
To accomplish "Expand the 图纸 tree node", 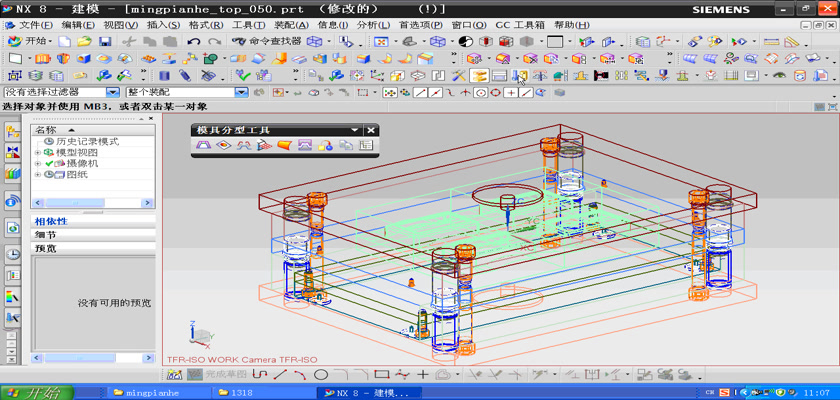I will (x=38, y=175).
